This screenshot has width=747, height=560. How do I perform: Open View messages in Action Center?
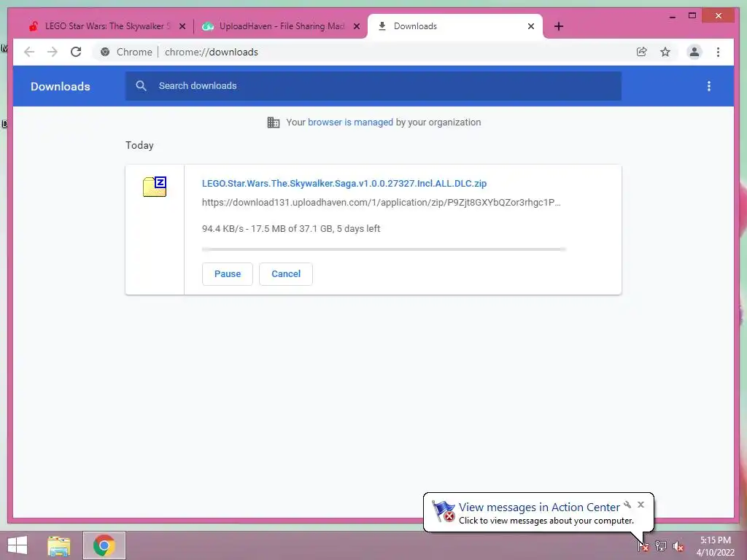coord(539,507)
